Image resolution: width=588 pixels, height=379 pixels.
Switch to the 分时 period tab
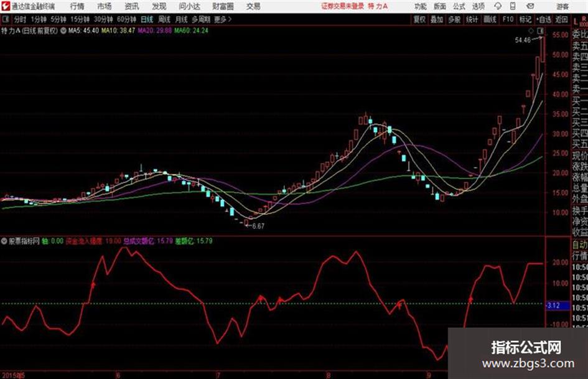coord(21,19)
